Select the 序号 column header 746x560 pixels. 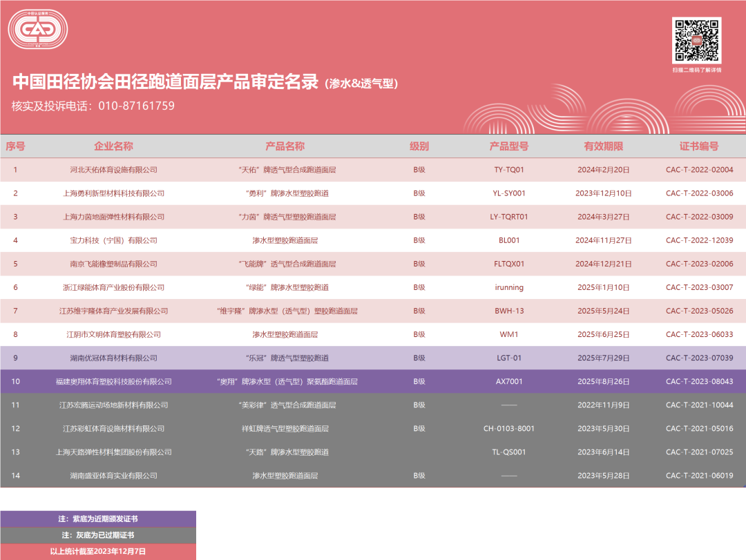[x=15, y=146]
